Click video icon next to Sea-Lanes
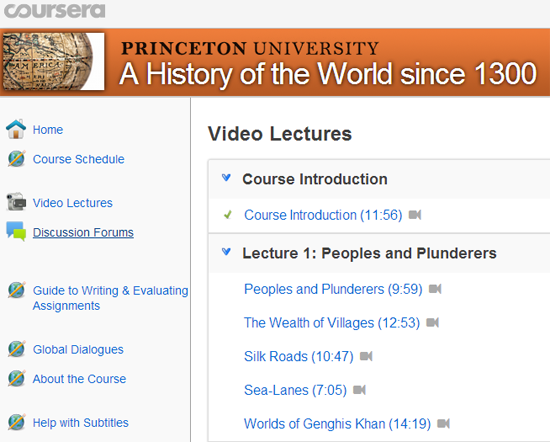 [360, 390]
